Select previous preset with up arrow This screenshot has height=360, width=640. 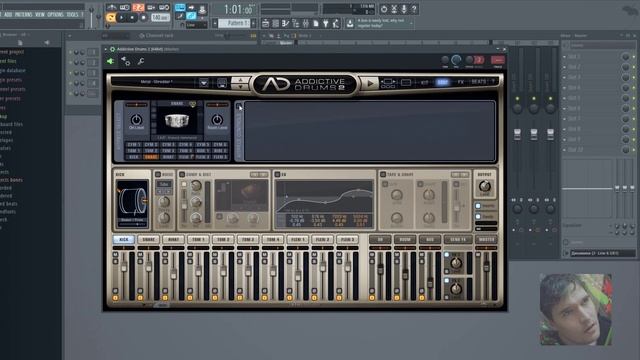(240, 80)
